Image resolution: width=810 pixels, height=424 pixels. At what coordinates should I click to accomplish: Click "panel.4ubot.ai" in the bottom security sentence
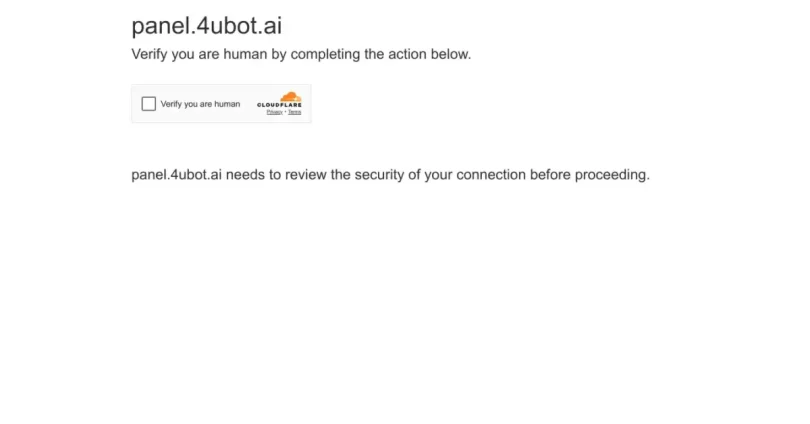click(x=176, y=175)
